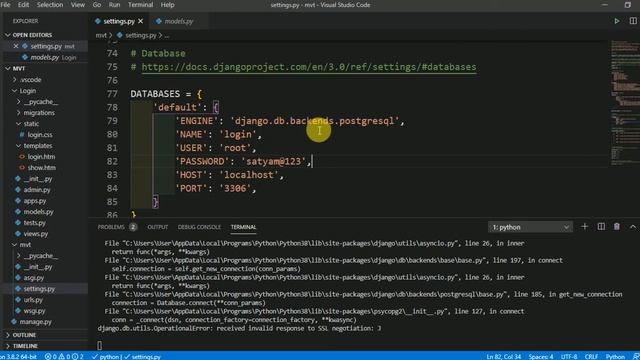This screenshot has height=360, width=640.
Task: Open the File menu
Action: [x=5, y=5]
